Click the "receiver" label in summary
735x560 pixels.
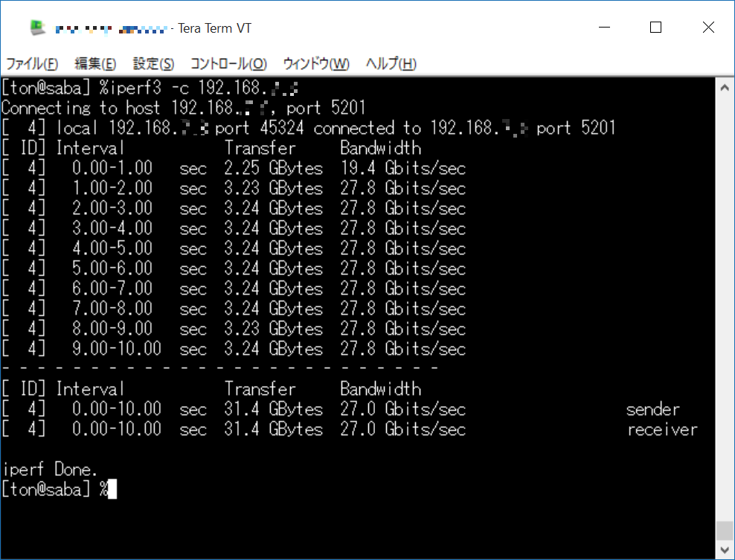(662, 429)
